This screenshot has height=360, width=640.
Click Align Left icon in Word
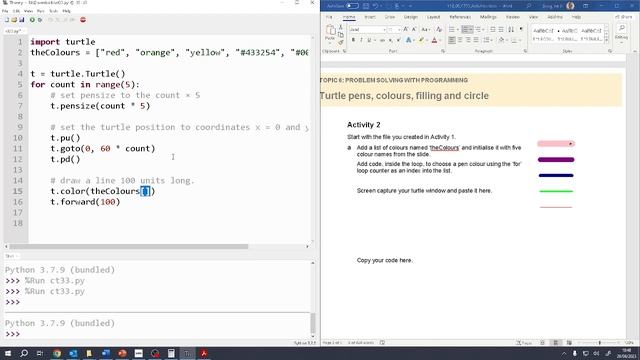(x=452, y=40)
